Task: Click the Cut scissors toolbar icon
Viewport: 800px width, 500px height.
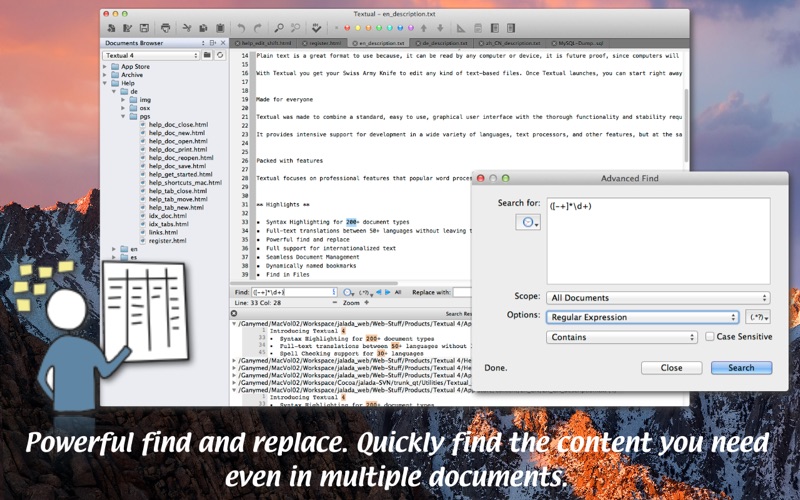Action: tap(187, 28)
